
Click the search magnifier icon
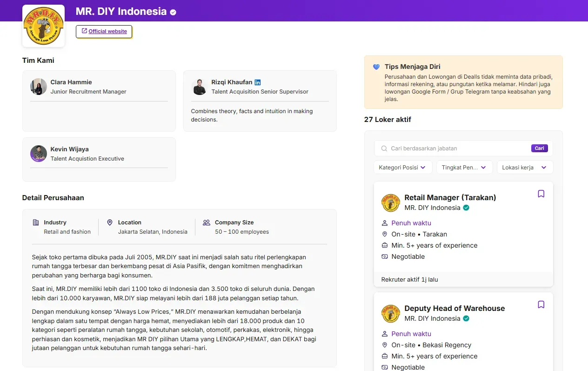pos(384,148)
